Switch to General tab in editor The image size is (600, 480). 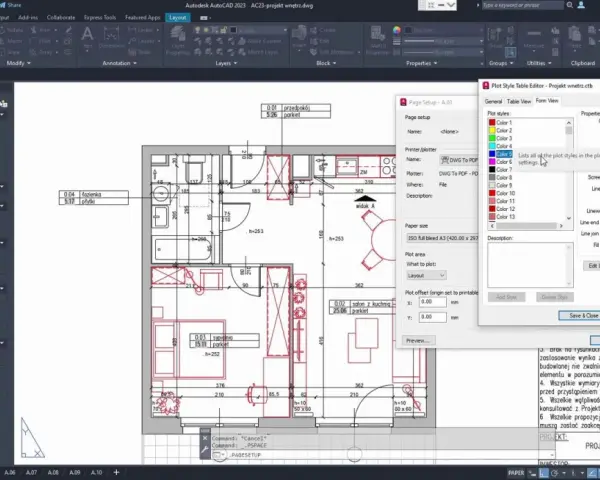pos(493,101)
